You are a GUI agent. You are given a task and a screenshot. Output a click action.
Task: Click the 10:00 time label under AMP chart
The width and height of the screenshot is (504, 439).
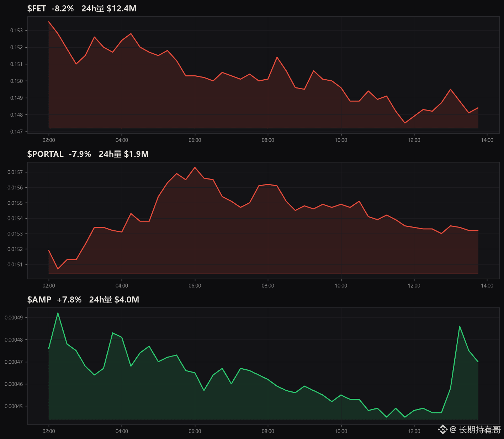pyautogui.click(x=341, y=431)
